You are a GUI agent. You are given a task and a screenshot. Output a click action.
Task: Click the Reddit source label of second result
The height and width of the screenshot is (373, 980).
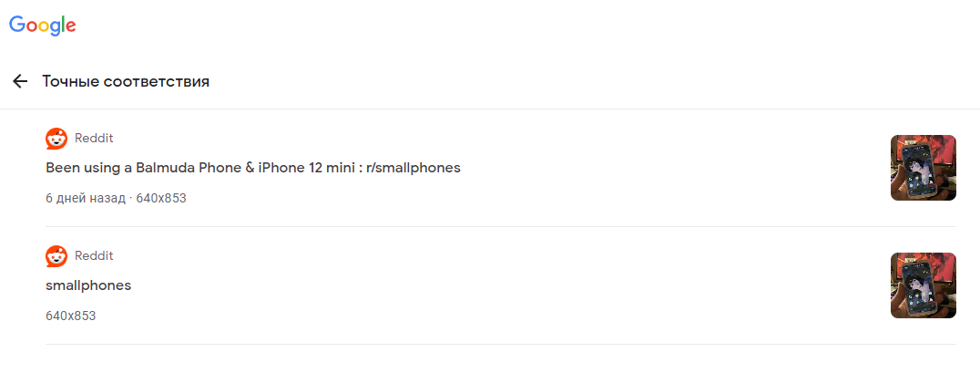94,256
